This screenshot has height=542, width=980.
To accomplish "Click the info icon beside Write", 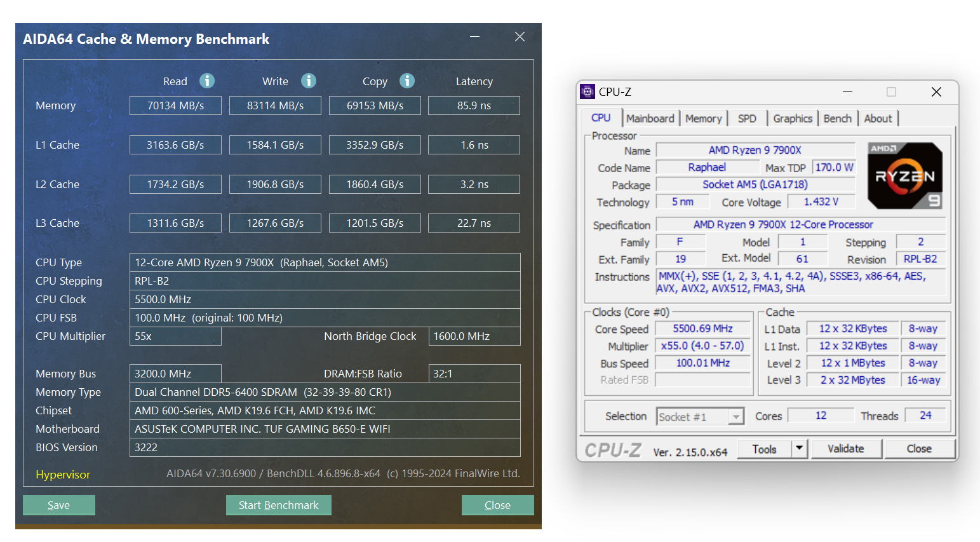I will 309,81.
